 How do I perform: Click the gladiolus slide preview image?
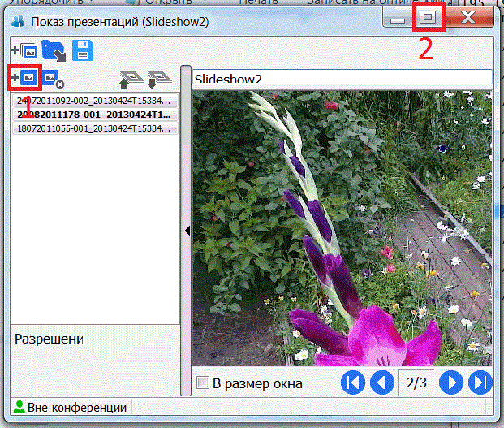pyautogui.click(x=342, y=228)
